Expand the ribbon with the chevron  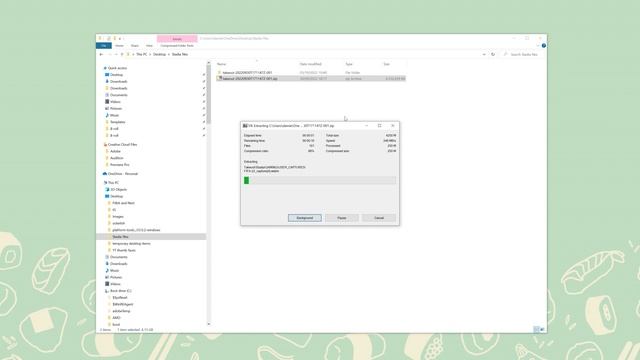(538, 45)
